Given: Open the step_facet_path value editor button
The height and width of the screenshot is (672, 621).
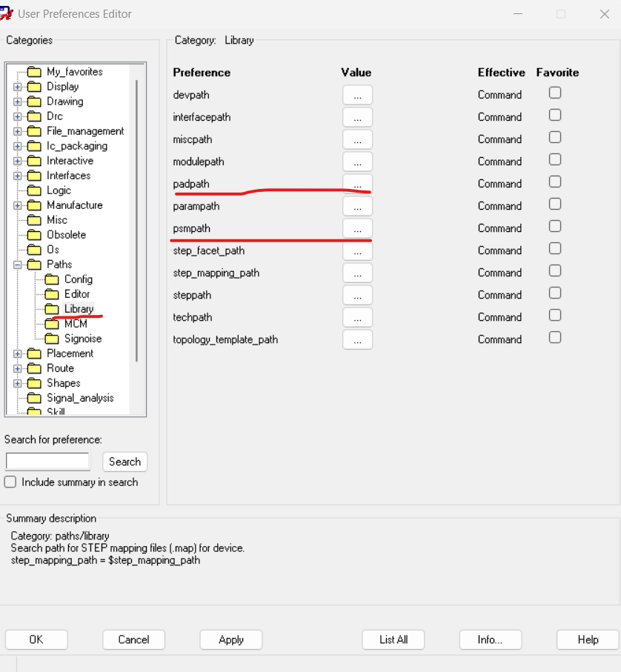Looking at the screenshot, I should (357, 250).
